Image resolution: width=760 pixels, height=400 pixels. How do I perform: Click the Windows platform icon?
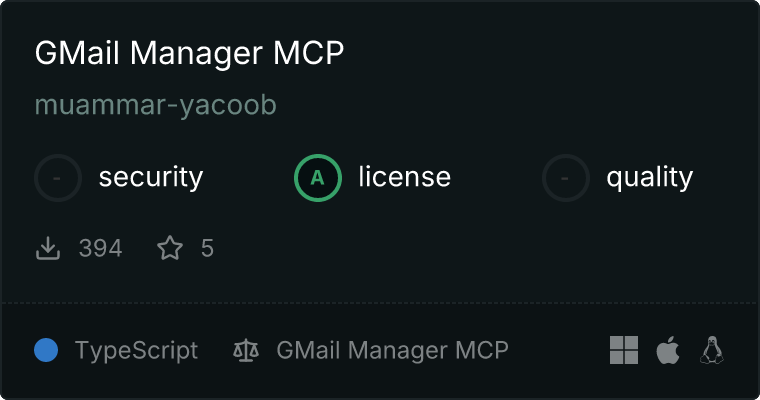(624, 350)
